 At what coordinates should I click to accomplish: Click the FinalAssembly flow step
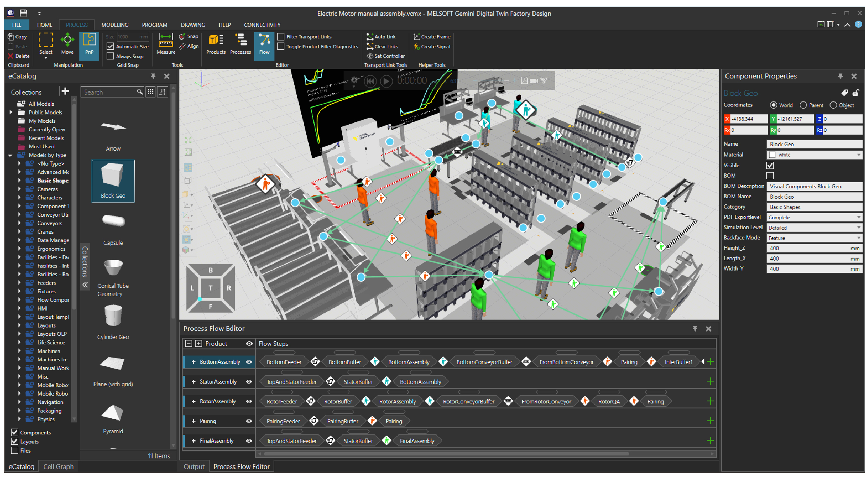click(417, 441)
